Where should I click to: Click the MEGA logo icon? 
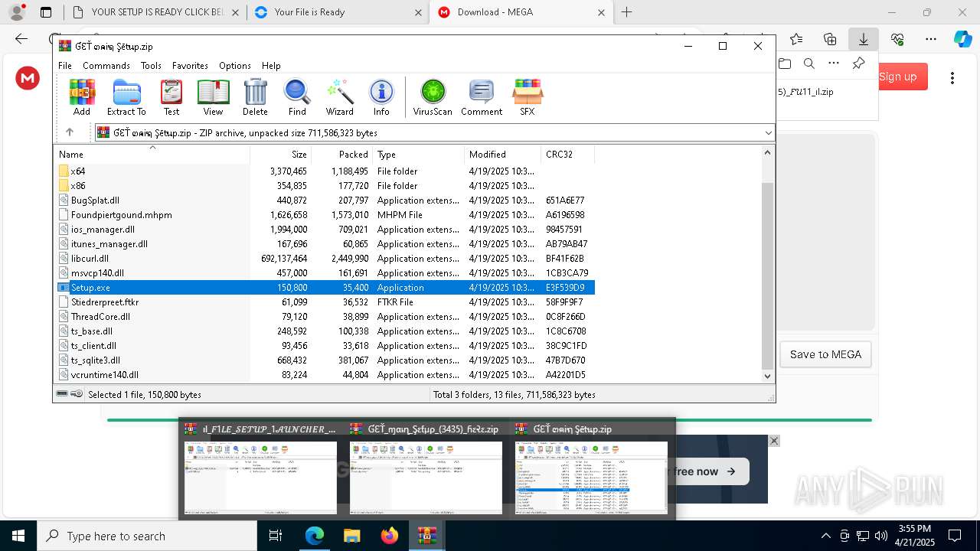pyautogui.click(x=28, y=78)
